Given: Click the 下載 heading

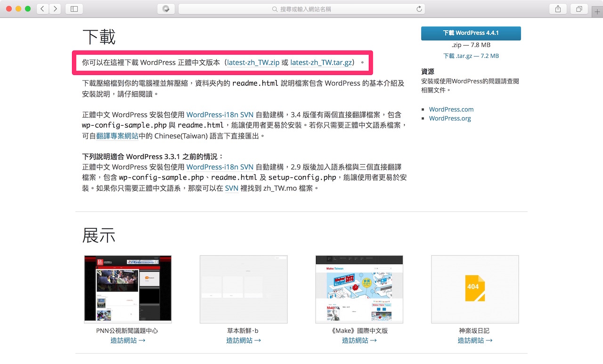Looking at the screenshot, I should click(x=99, y=37).
